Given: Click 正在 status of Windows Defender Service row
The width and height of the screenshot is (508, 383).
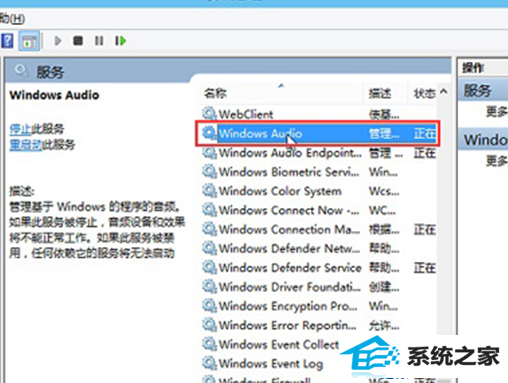Looking at the screenshot, I should coord(425,268).
